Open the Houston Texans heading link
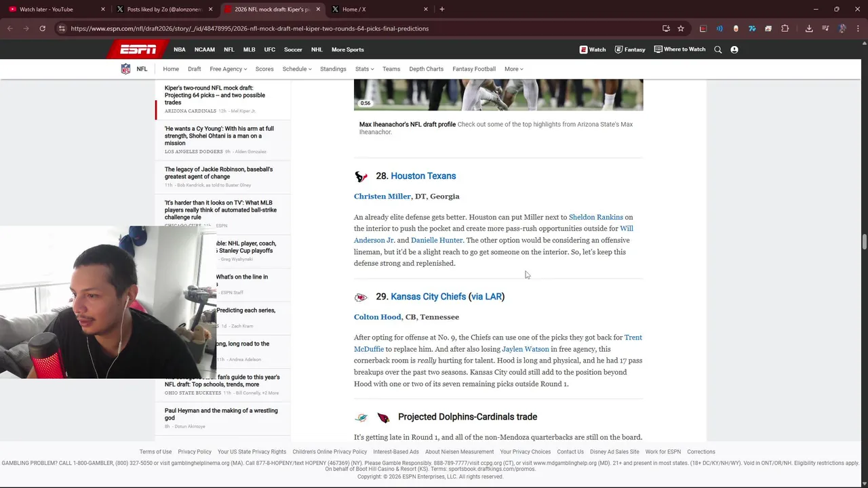868x488 pixels. click(423, 176)
